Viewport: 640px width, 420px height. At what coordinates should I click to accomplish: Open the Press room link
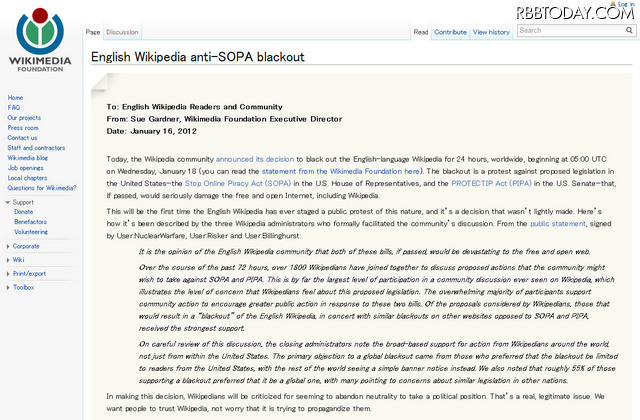(23, 128)
